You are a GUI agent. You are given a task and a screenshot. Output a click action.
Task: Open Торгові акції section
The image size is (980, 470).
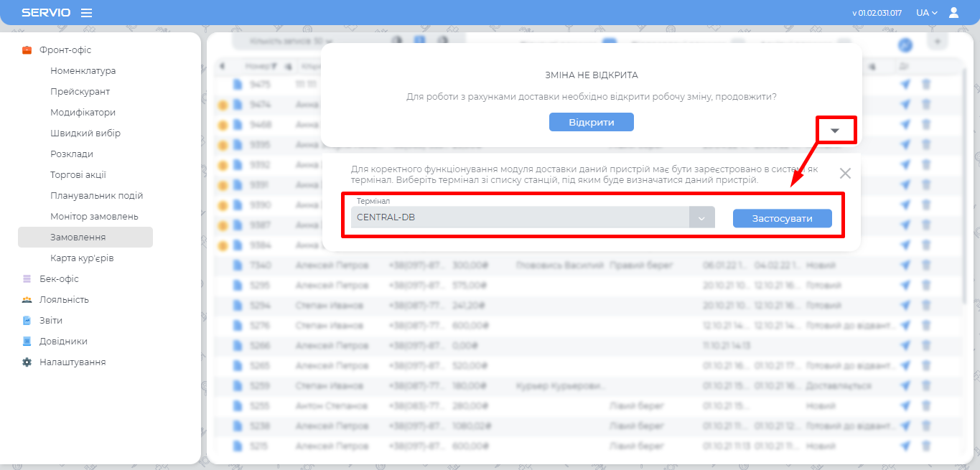pos(78,175)
